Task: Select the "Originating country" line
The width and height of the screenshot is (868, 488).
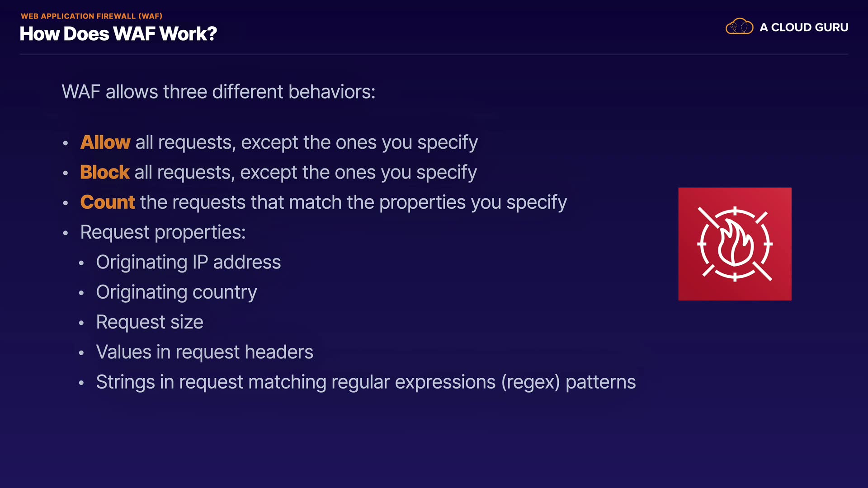Action: tap(176, 292)
